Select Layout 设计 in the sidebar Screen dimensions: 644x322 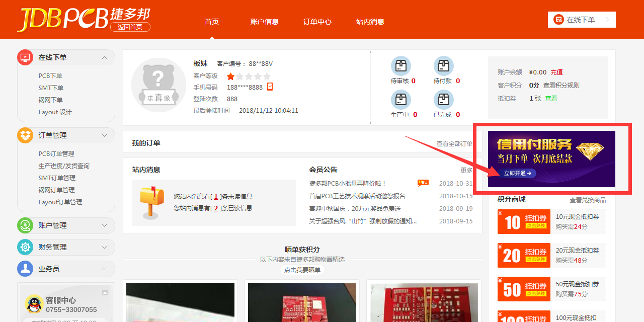point(55,112)
